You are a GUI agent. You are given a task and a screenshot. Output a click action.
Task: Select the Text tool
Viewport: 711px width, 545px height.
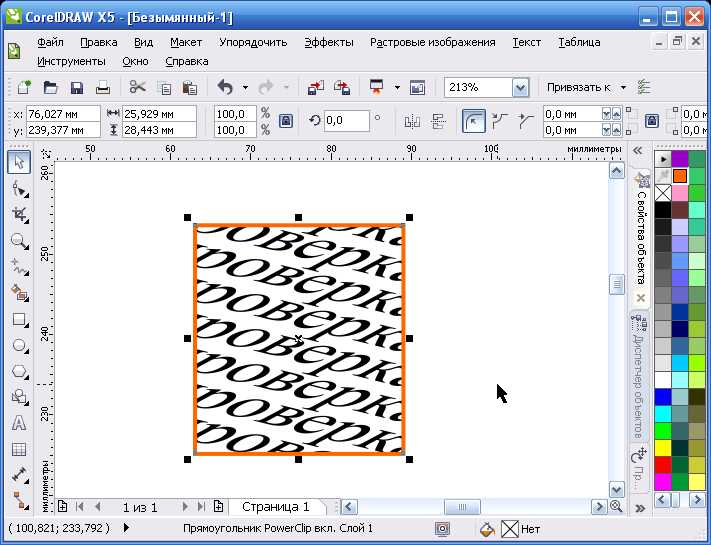(19, 423)
